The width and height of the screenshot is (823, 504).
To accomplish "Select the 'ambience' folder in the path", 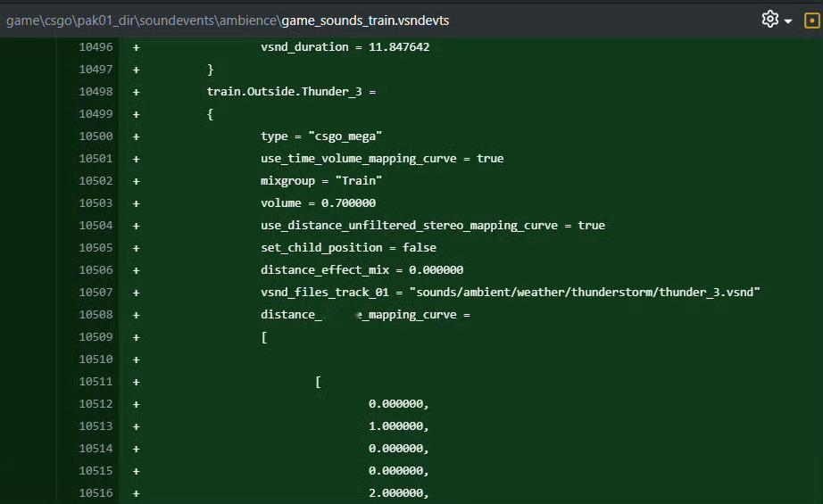I will pos(248,21).
